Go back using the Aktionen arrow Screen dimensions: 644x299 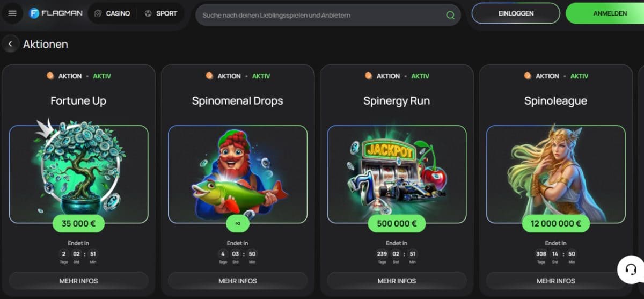tap(10, 44)
